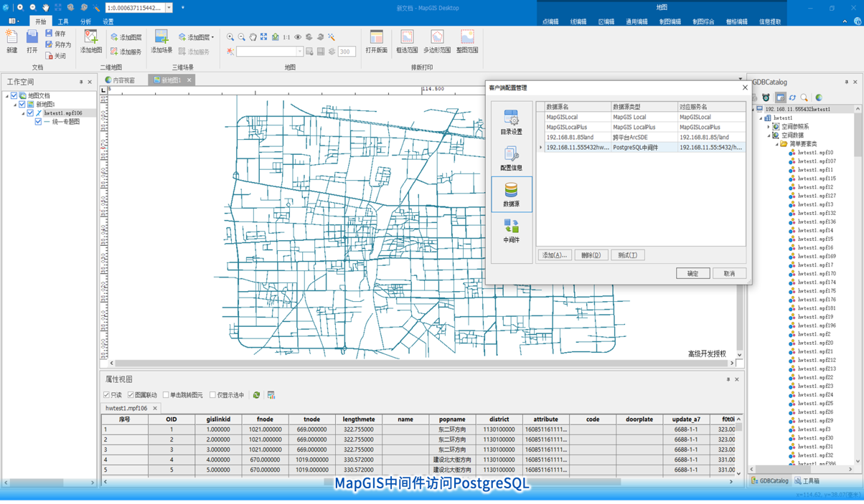Click the 添加(A)... button
This screenshot has width=864, height=504.
coord(555,255)
